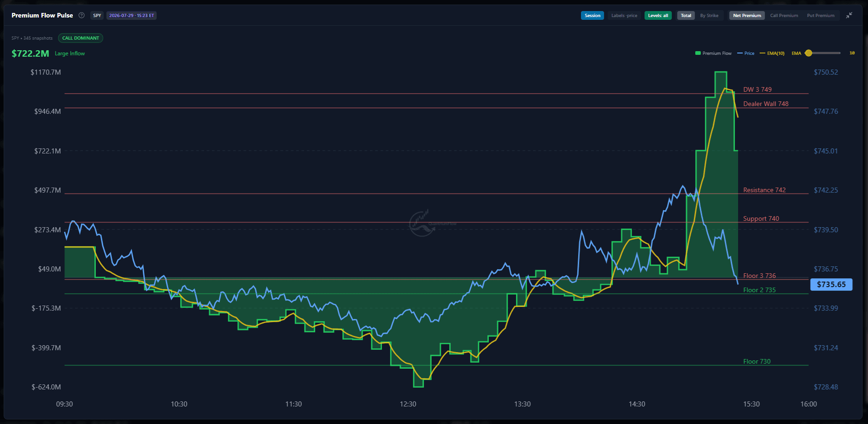
Task: Click the SPY ticker badge
Action: (x=97, y=16)
